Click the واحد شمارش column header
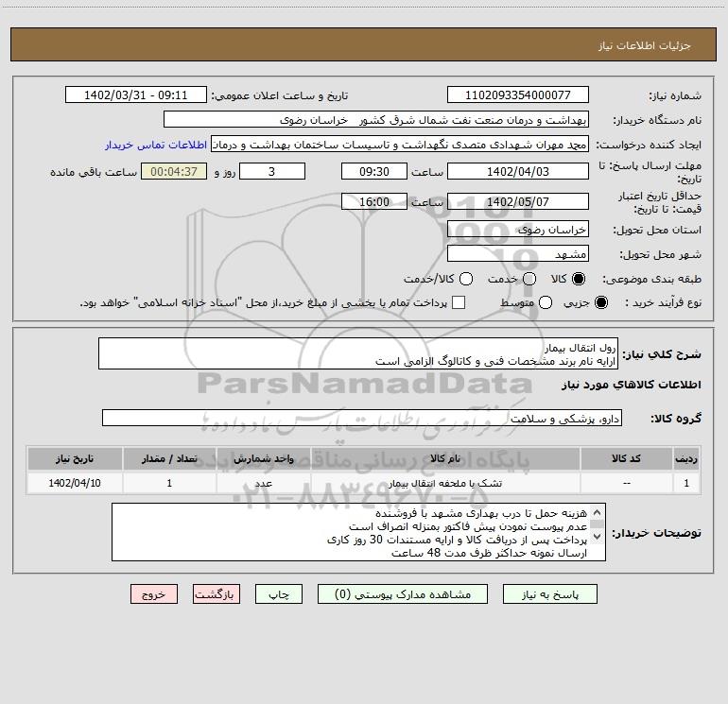The width and height of the screenshot is (728, 704). pos(263,458)
